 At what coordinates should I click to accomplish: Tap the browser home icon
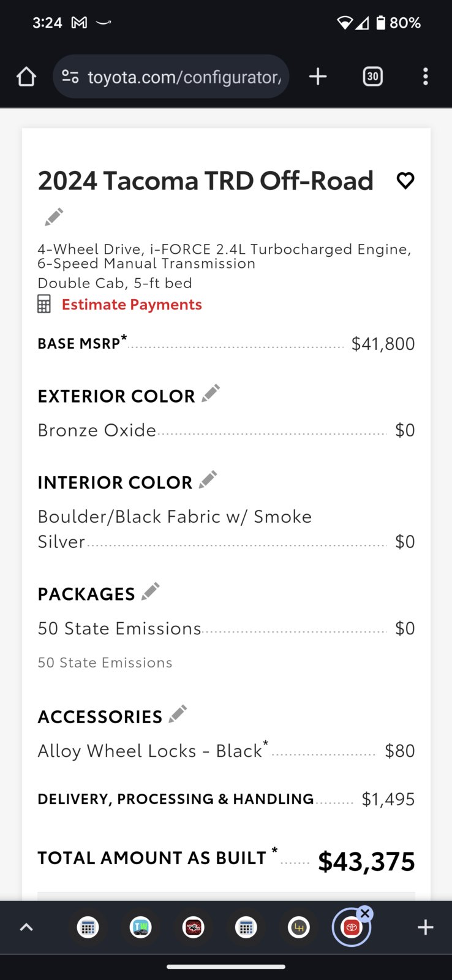click(x=26, y=77)
